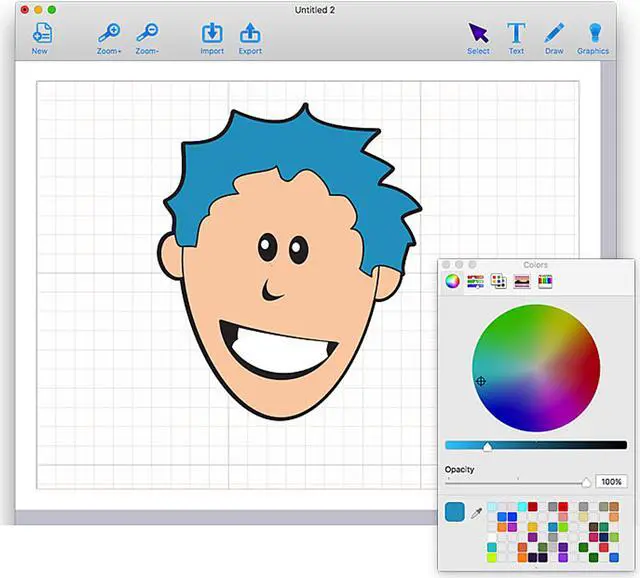
Task: Pick the eyedropper color sampler
Action: pos(476,513)
